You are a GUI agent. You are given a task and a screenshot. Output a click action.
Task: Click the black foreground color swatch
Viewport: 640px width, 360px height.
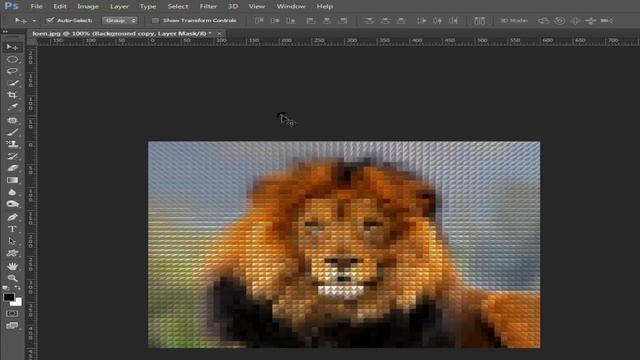tap(8, 297)
